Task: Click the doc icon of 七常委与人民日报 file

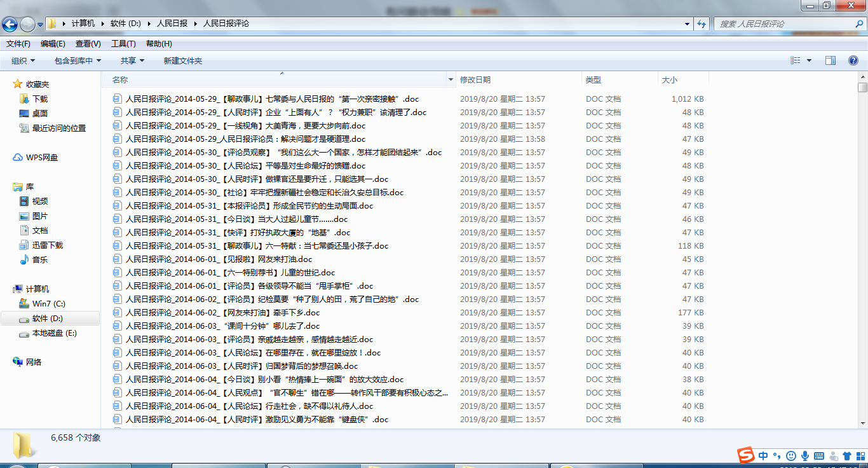Action: point(117,99)
